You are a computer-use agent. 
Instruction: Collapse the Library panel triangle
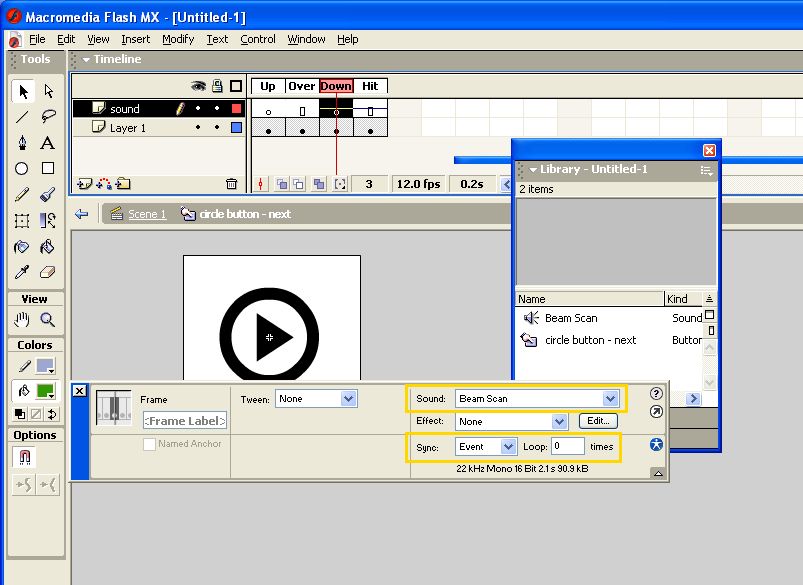coord(533,169)
